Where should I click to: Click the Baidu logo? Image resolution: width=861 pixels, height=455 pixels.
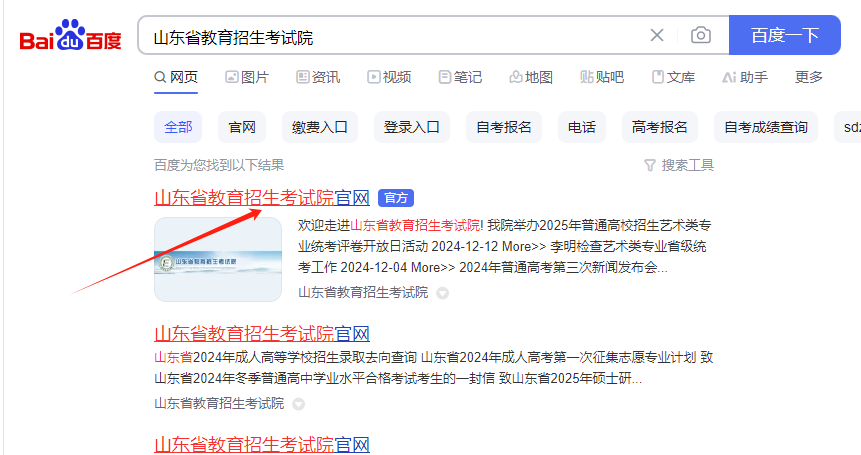(x=70, y=36)
